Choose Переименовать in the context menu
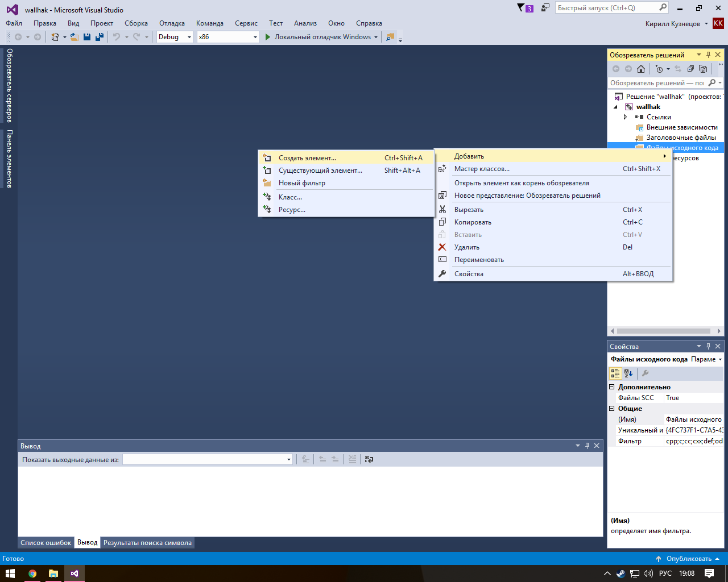The height and width of the screenshot is (582, 728). [553, 260]
